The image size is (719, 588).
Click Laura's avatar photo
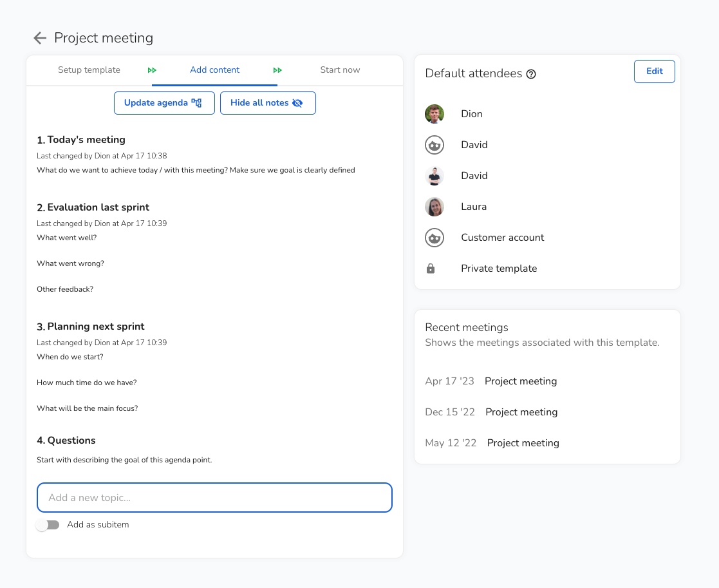pyautogui.click(x=434, y=207)
